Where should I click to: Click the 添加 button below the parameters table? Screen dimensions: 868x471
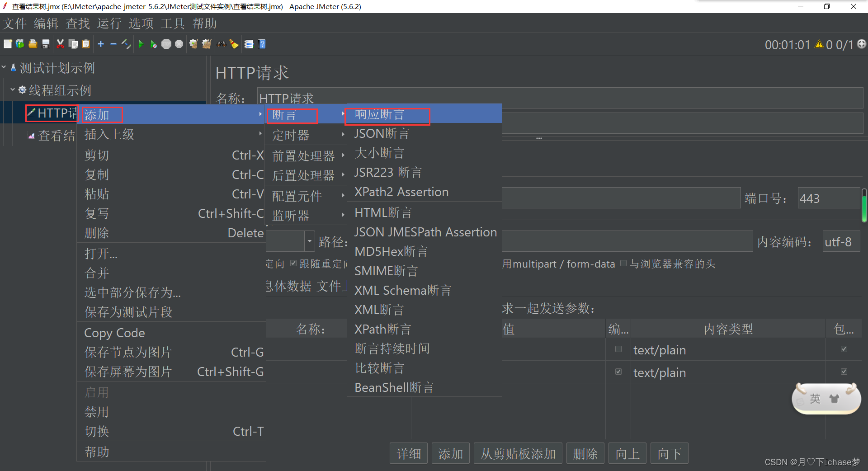451,453
